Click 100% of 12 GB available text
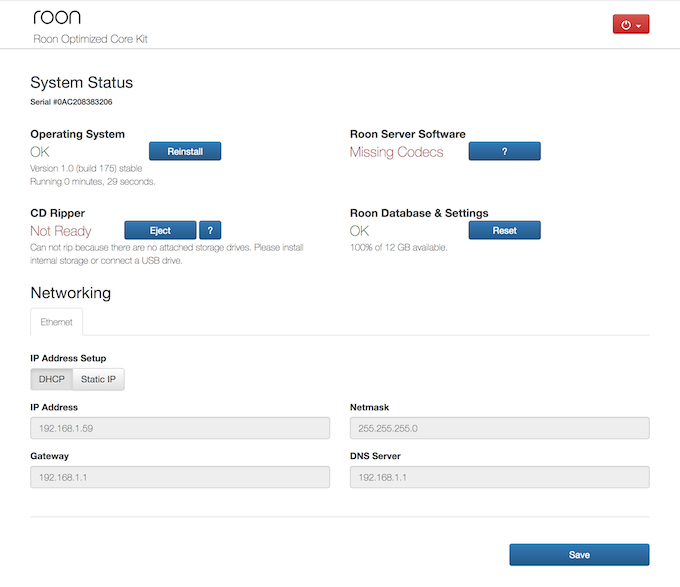680x587 pixels. (398, 248)
